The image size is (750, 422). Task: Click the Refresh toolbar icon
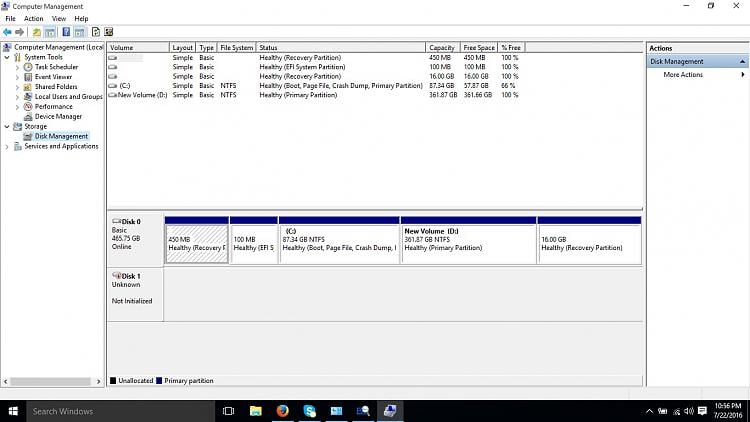[x=96, y=32]
